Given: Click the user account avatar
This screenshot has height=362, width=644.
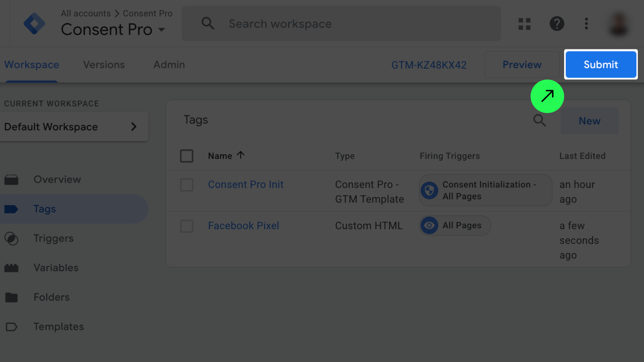Looking at the screenshot, I should click(619, 24).
